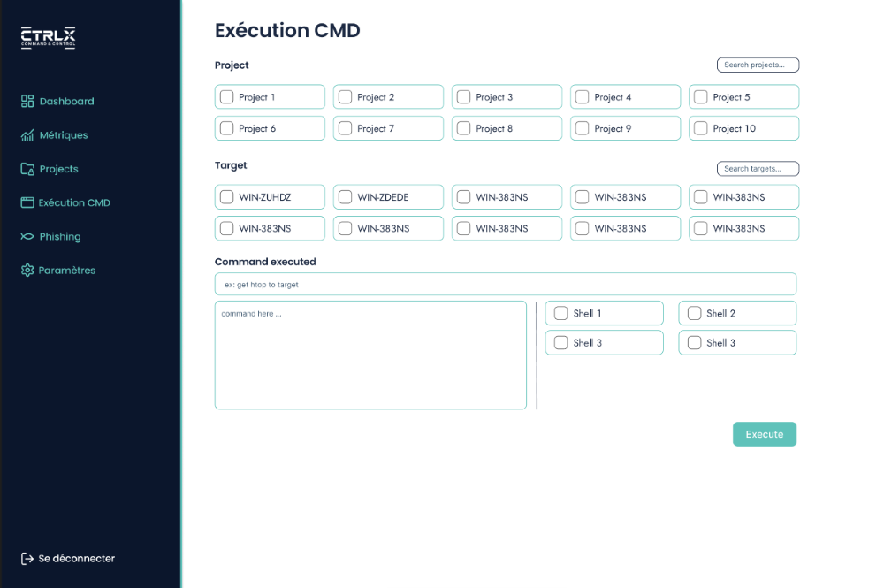This screenshot has height=588, width=884.
Task: Click the Se déconnecter logout icon
Action: [27, 559]
